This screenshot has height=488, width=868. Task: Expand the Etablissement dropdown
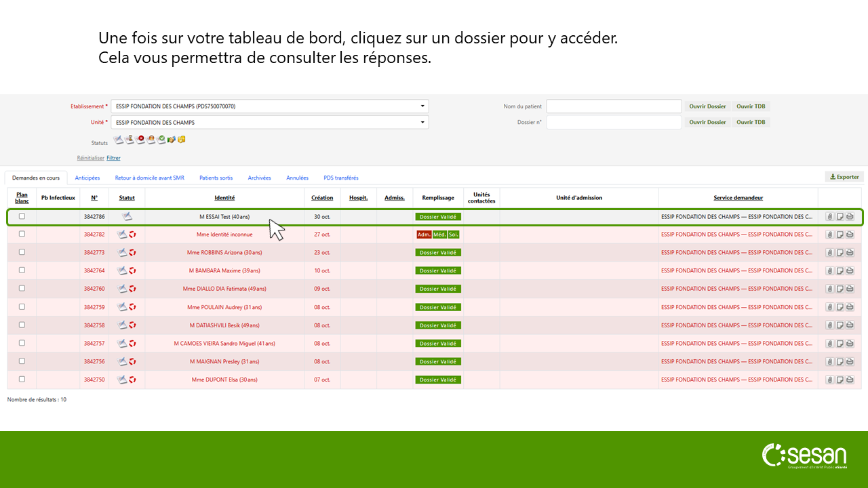point(422,106)
